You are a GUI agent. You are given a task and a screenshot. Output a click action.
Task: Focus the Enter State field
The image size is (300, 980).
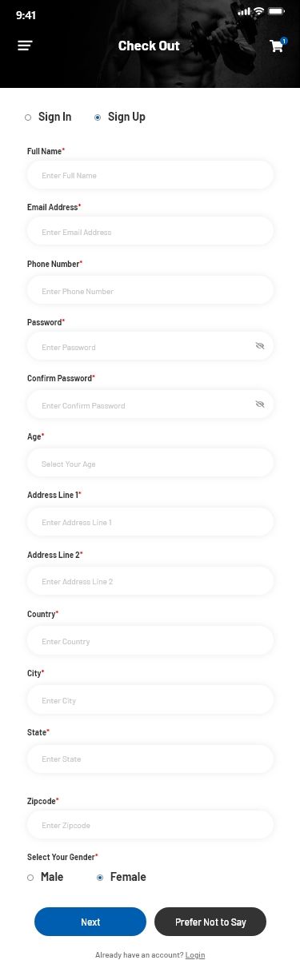point(150,759)
